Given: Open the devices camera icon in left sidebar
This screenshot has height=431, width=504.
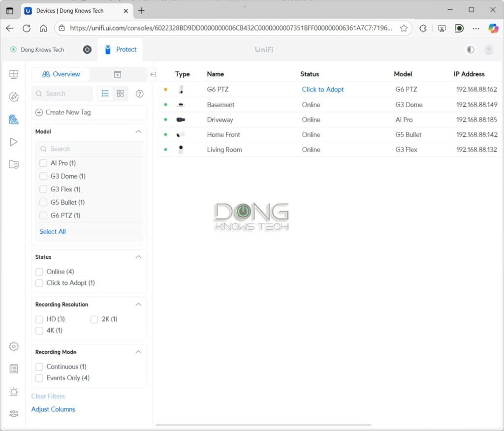Looking at the screenshot, I should click(x=13, y=120).
